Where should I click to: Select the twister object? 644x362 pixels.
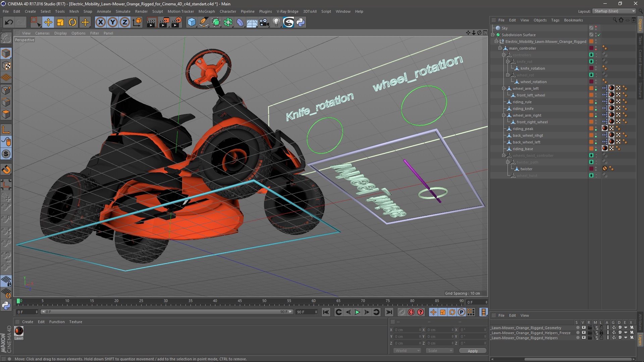(x=526, y=169)
